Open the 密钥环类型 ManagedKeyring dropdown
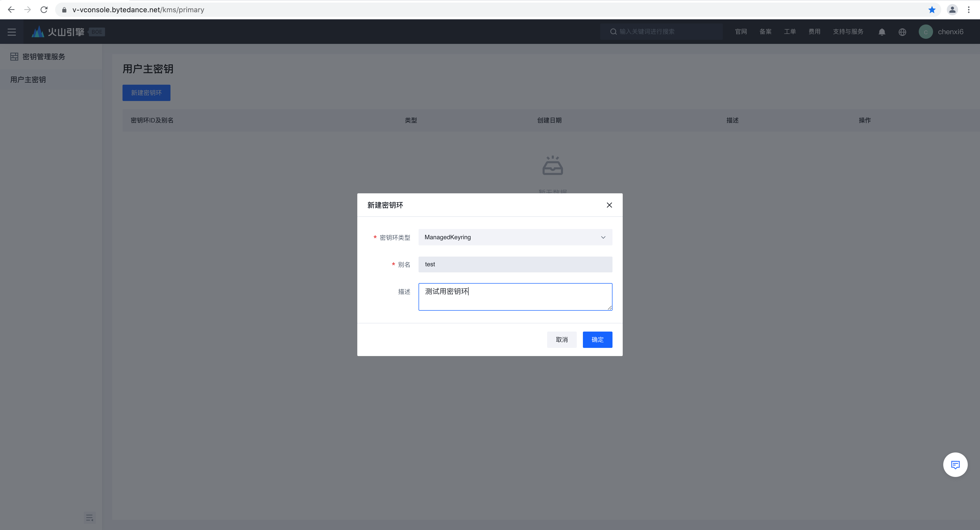The width and height of the screenshot is (980, 530). [515, 237]
